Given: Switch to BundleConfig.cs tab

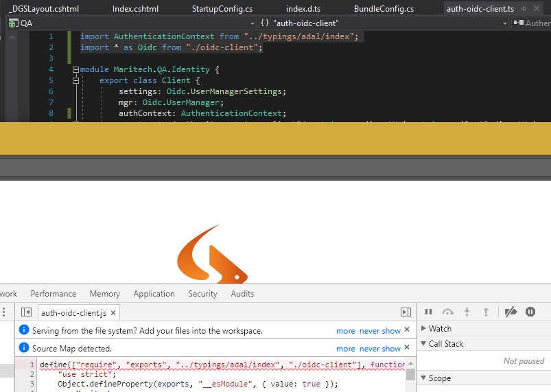Looking at the screenshot, I should click(384, 9).
